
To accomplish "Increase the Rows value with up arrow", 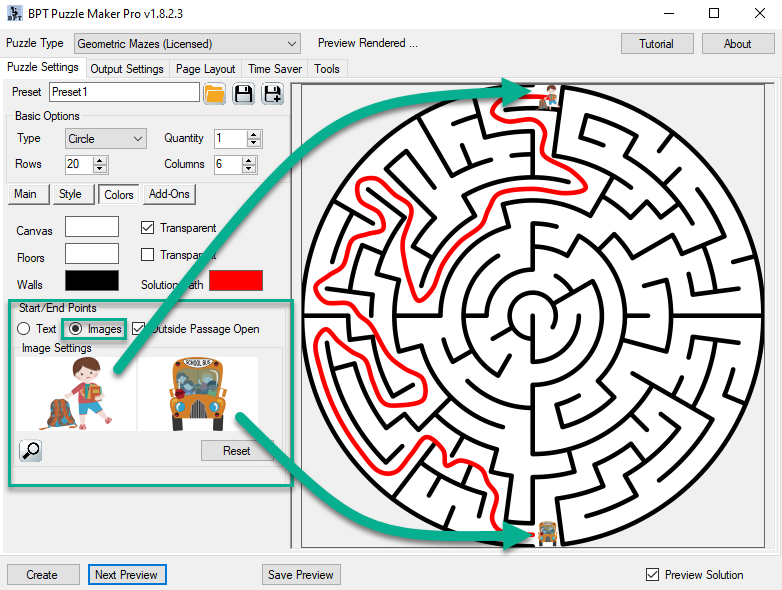I will pyautogui.click(x=99, y=160).
